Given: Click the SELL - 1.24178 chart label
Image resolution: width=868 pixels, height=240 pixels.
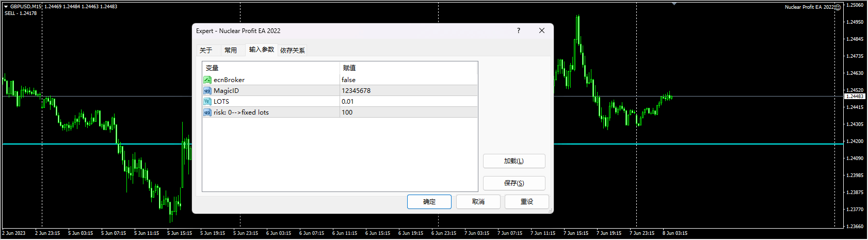Looking at the screenshot, I should 21,13.
